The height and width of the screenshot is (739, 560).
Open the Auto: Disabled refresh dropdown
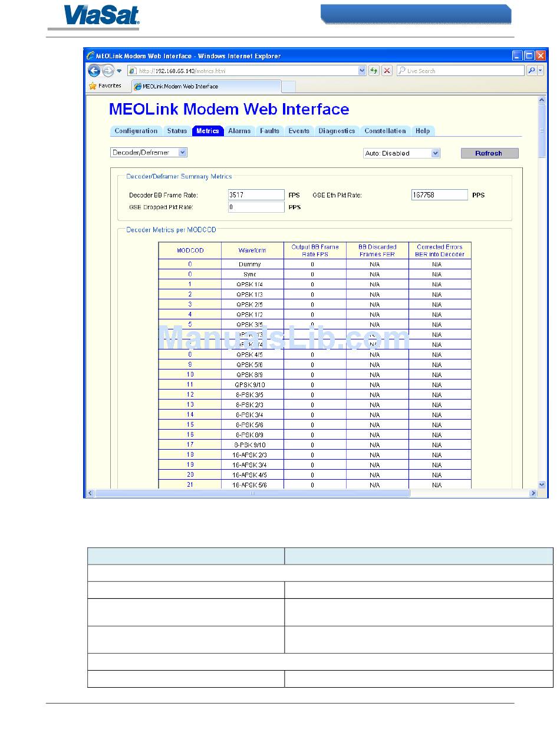(x=402, y=153)
